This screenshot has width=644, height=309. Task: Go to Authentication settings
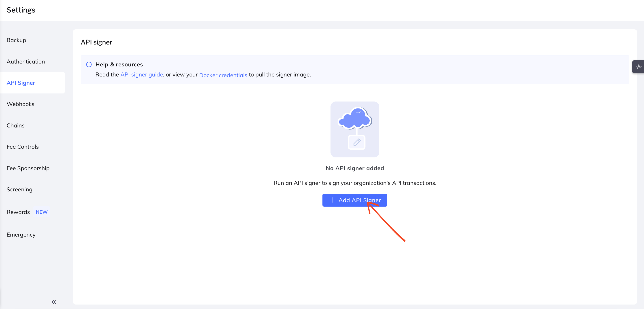tap(26, 61)
